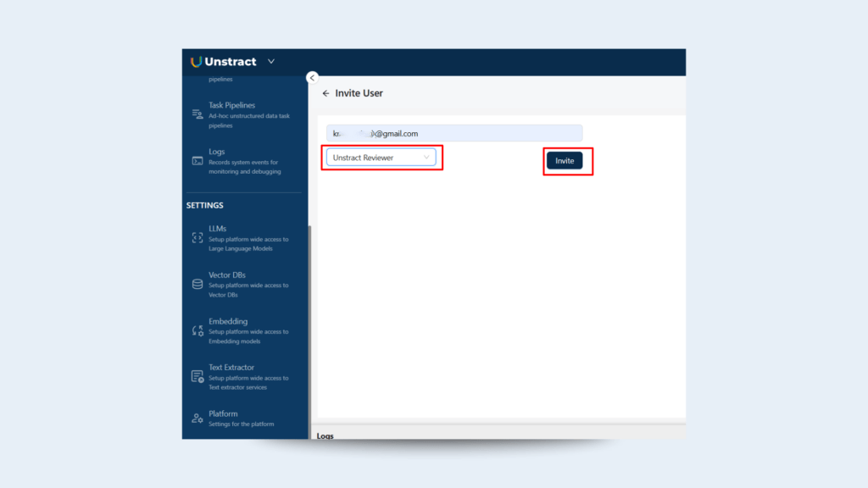Select the Vector DBs settings item
This screenshot has height=488, width=868.
[x=226, y=275]
